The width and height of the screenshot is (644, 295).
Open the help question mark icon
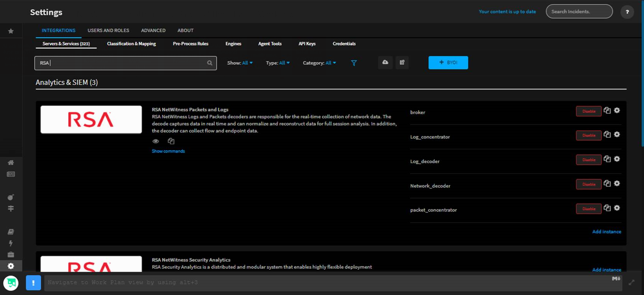click(627, 12)
